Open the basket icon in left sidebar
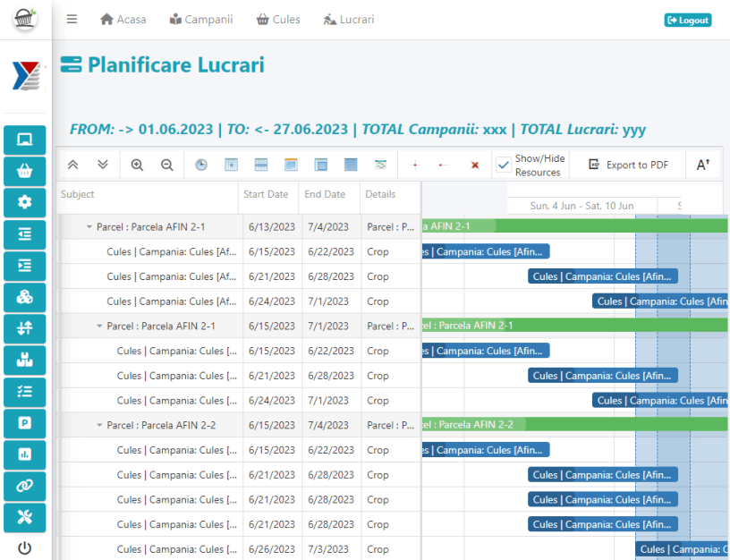730x560 pixels. click(x=25, y=171)
